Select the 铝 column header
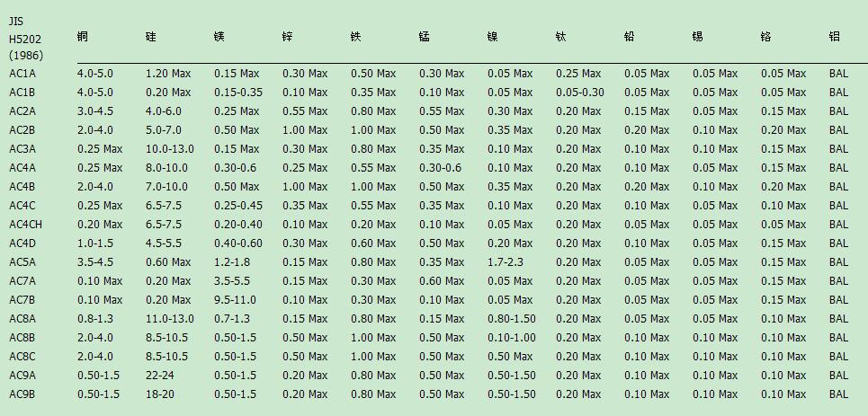868x416 pixels. 834,37
